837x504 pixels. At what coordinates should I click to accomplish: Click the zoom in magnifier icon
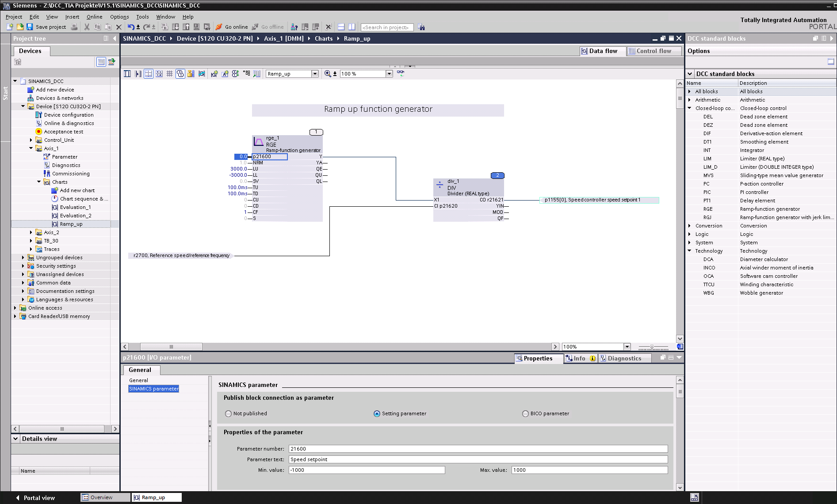[328, 73]
